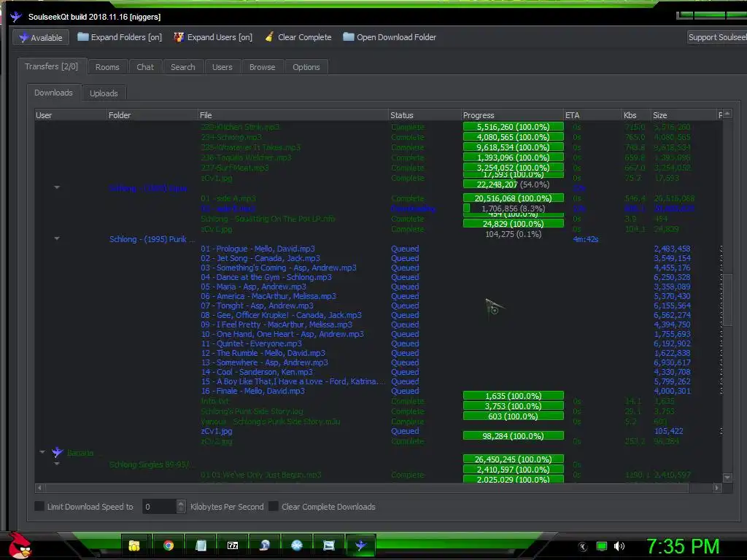This screenshot has width=747, height=560.
Task: Sort by the Kbs column header
Action: coord(636,115)
